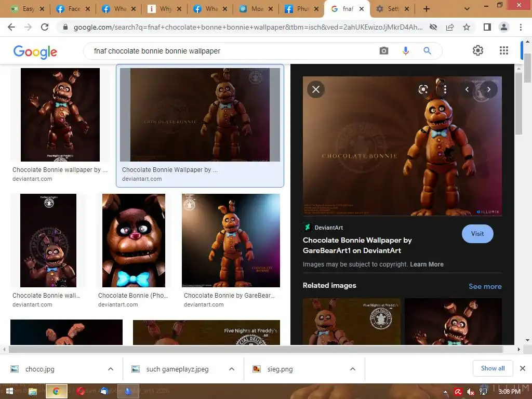This screenshot has height=399, width=532.
Task: Click the large preview image
Action: click(402, 146)
